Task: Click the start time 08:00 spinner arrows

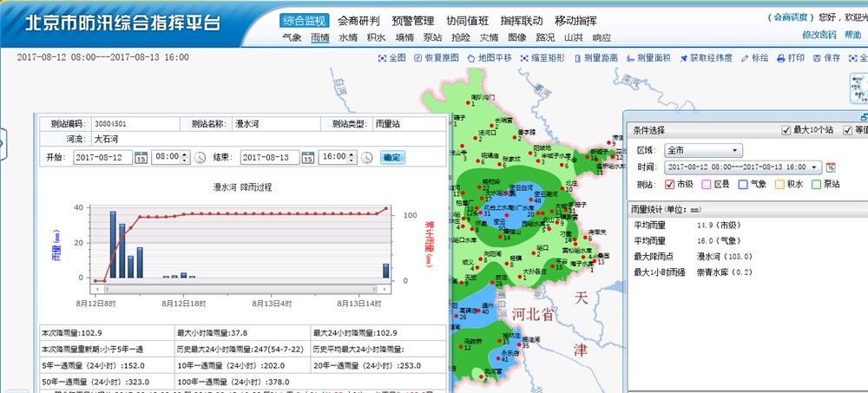Action: [x=184, y=158]
